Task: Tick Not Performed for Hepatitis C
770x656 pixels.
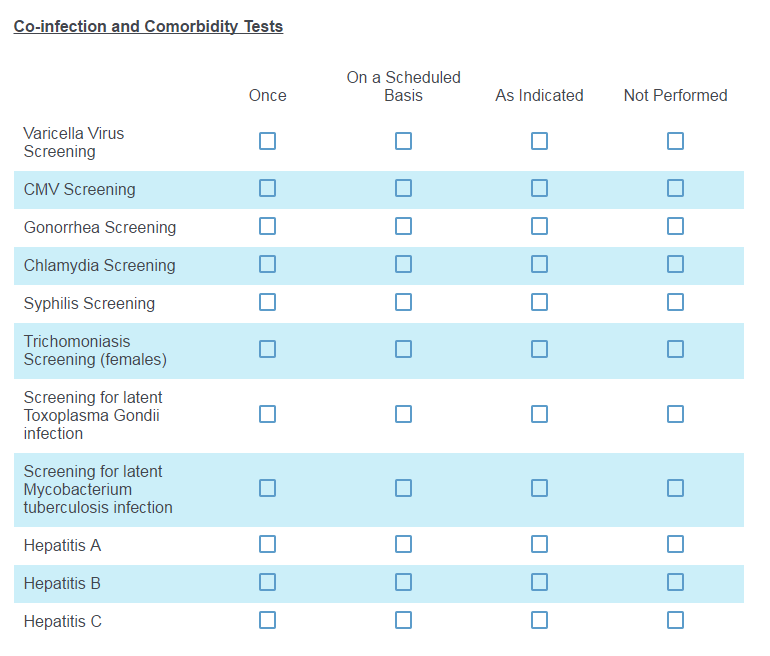Action: 675,620
